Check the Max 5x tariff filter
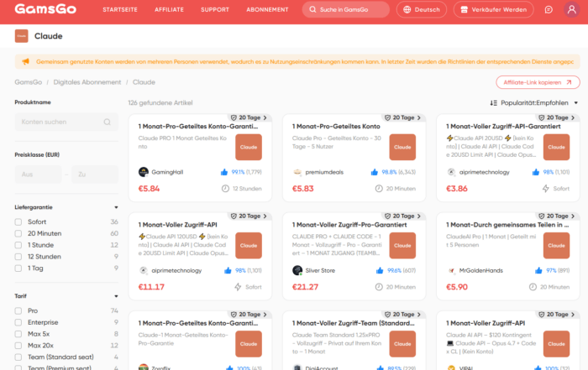Image resolution: width=588 pixels, height=370 pixels. (x=18, y=334)
